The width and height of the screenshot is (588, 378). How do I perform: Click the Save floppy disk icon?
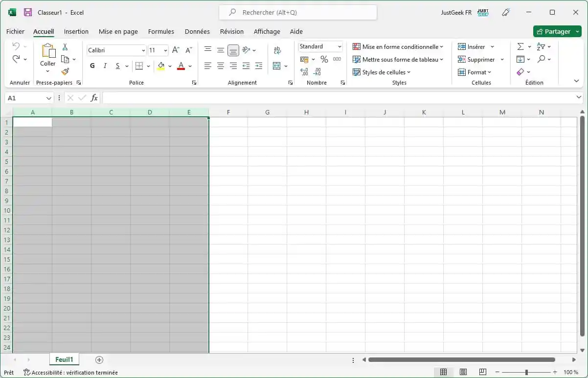point(28,12)
